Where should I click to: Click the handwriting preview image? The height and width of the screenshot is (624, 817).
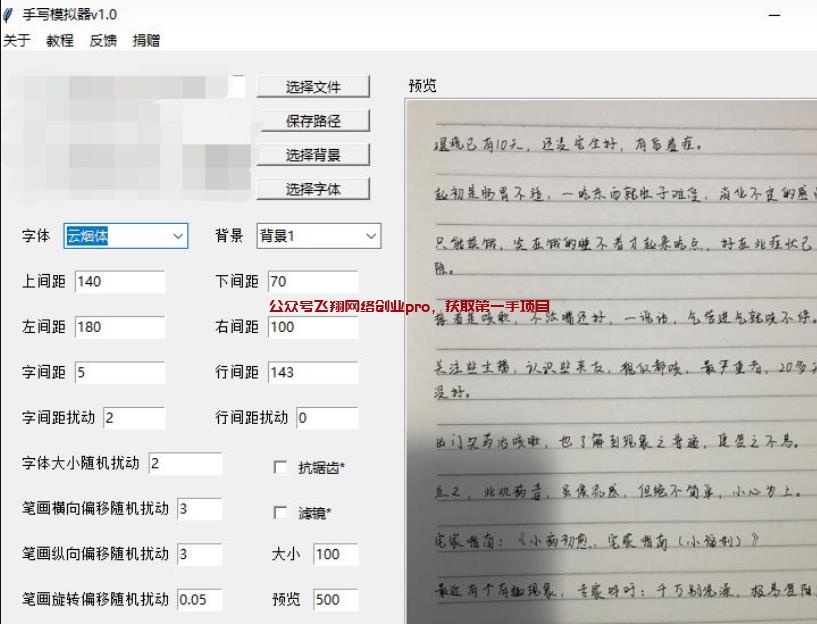tap(612, 360)
